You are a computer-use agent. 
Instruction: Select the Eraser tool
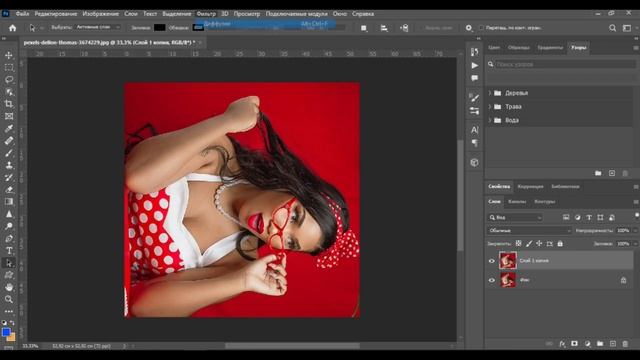9,189
